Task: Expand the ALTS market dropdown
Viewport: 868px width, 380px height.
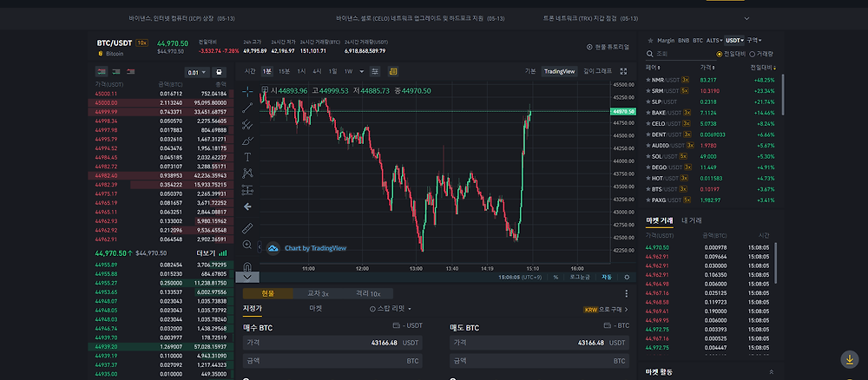Action: (713, 40)
